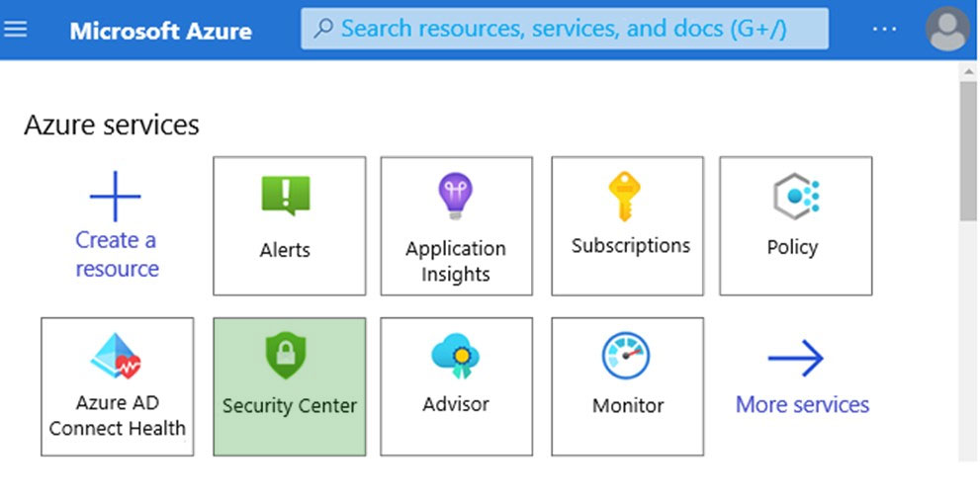The image size is (980, 500).
Task: Open the Alerts service label
Action: point(285,250)
